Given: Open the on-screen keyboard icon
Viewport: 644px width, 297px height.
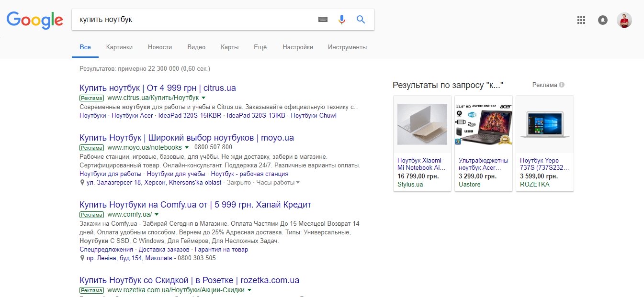Looking at the screenshot, I should click(x=323, y=20).
